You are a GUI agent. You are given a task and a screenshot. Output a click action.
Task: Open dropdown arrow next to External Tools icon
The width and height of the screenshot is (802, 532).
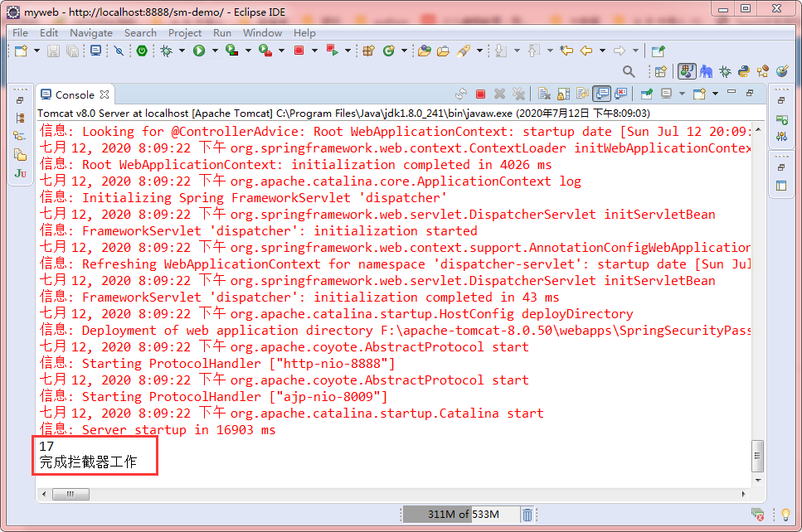tap(281, 51)
